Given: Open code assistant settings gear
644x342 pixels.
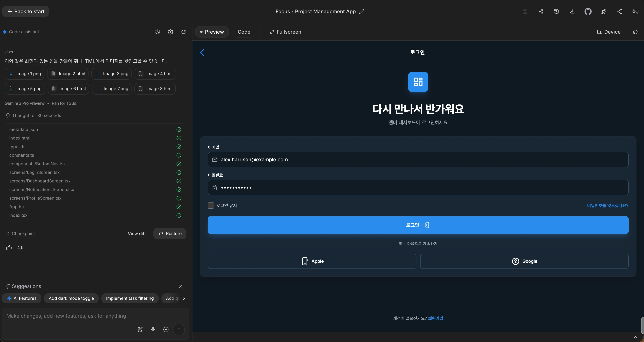Looking at the screenshot, I should [x=171, y=32].
